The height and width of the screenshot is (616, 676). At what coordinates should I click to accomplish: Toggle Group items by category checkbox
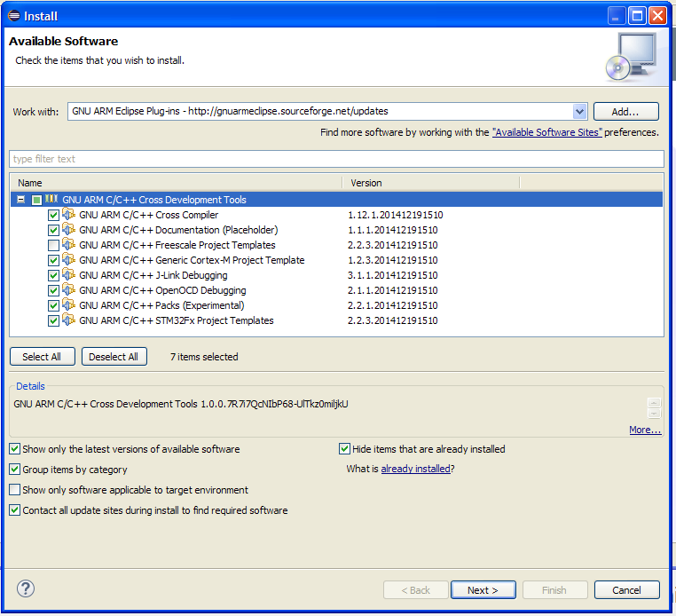pyautogui.click(x=15, y=469)
